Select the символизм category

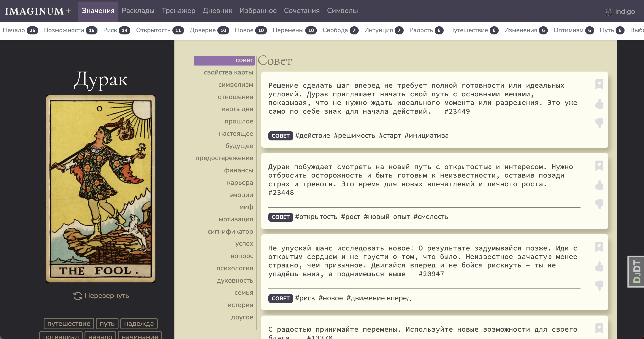[x=235, y=85]
